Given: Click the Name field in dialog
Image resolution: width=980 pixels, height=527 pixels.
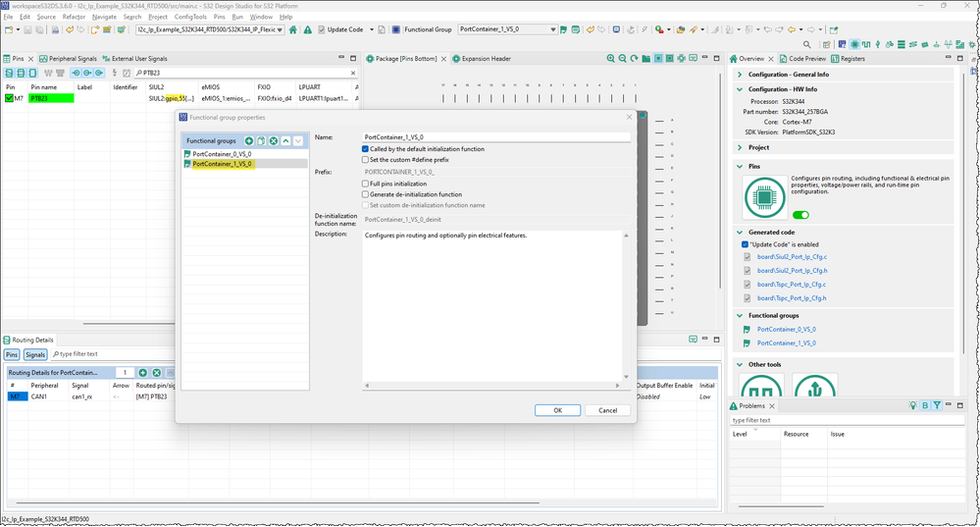Looking at the screenshot, I should click(496, 137).
